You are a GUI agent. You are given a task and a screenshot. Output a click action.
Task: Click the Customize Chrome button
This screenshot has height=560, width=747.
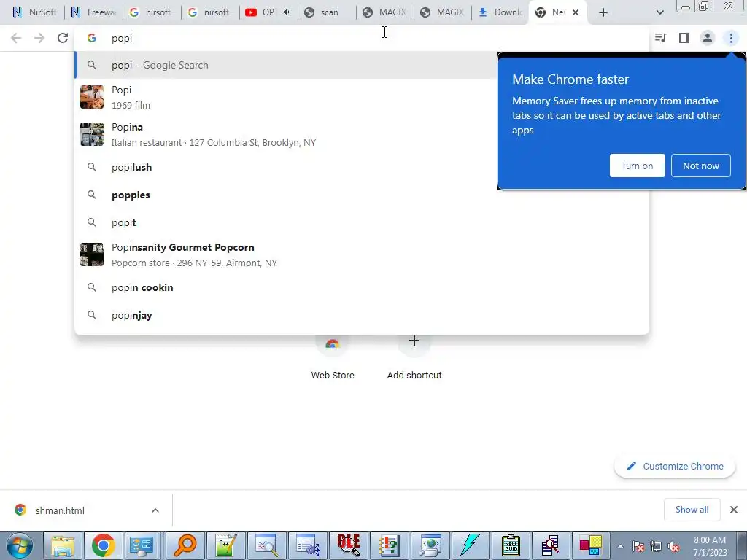click(x=675, y=466)
